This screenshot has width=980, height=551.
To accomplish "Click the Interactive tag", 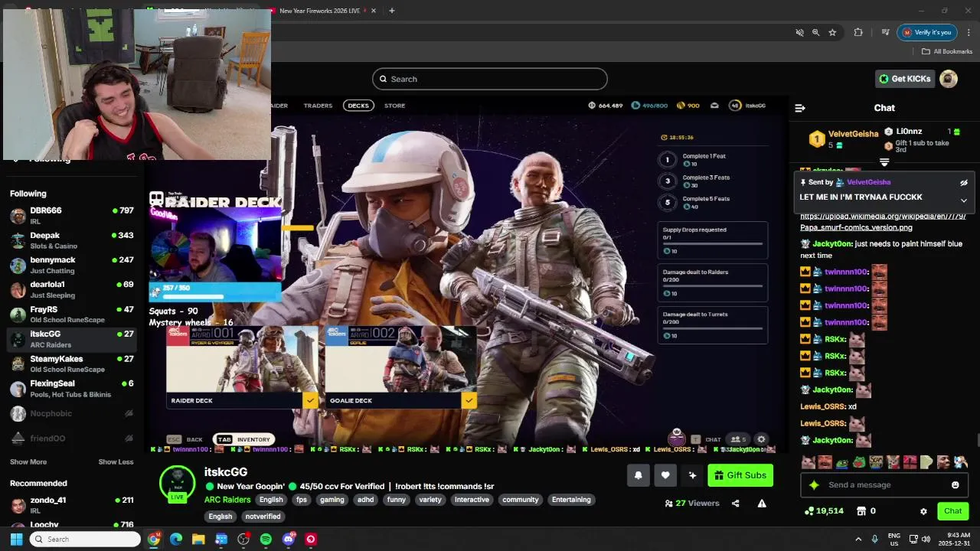I will 472,500.
